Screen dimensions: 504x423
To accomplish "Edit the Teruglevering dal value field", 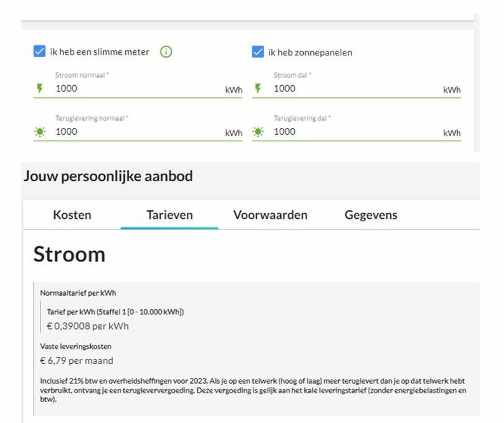I will (357, 132).
